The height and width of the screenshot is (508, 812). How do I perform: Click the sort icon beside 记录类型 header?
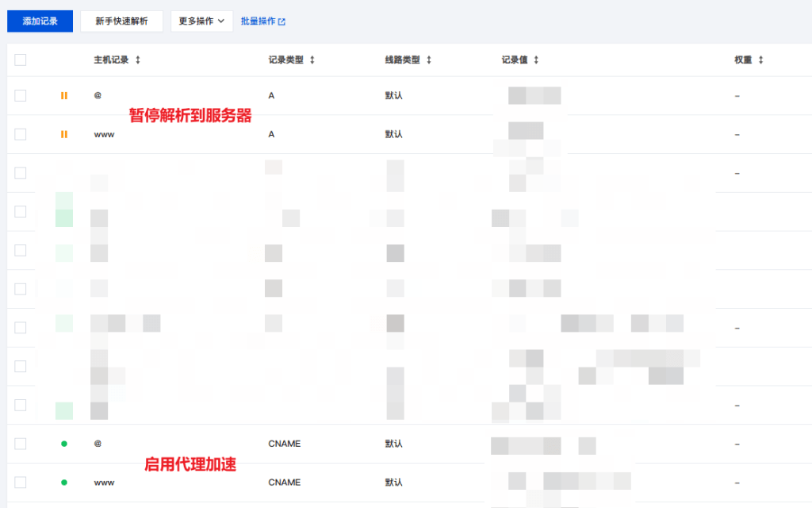(312, 60)
